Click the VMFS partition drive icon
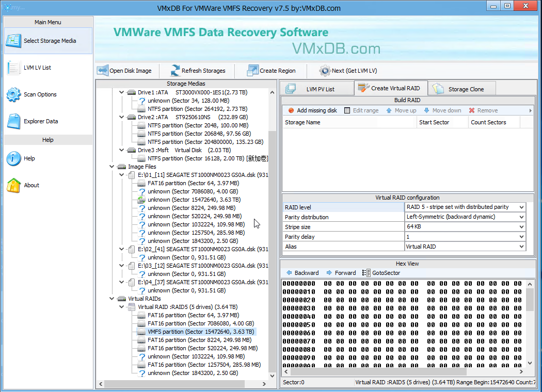Viewport: 542px width, 392px height. pos(141,332)
